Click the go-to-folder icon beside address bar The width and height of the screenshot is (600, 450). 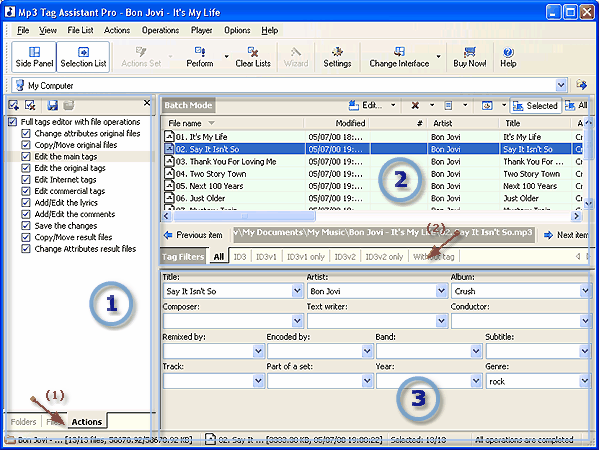point(581,85)
